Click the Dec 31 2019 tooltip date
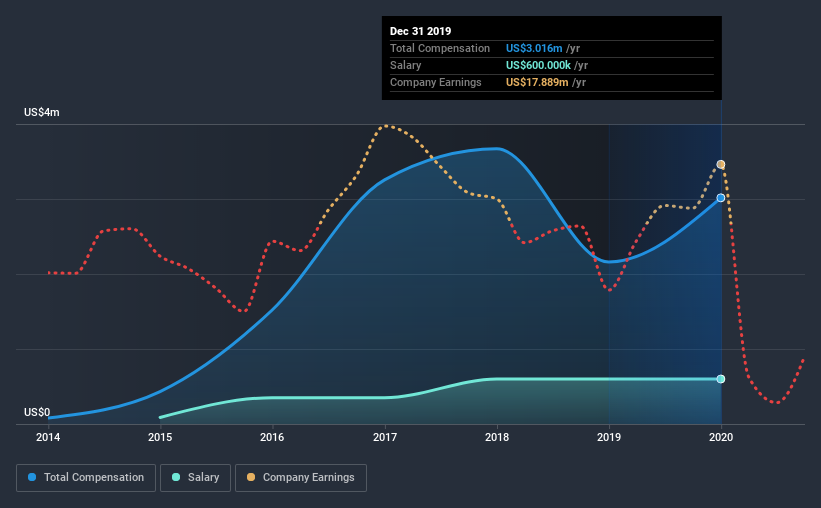821x508 pixels. tap(420, 31)
